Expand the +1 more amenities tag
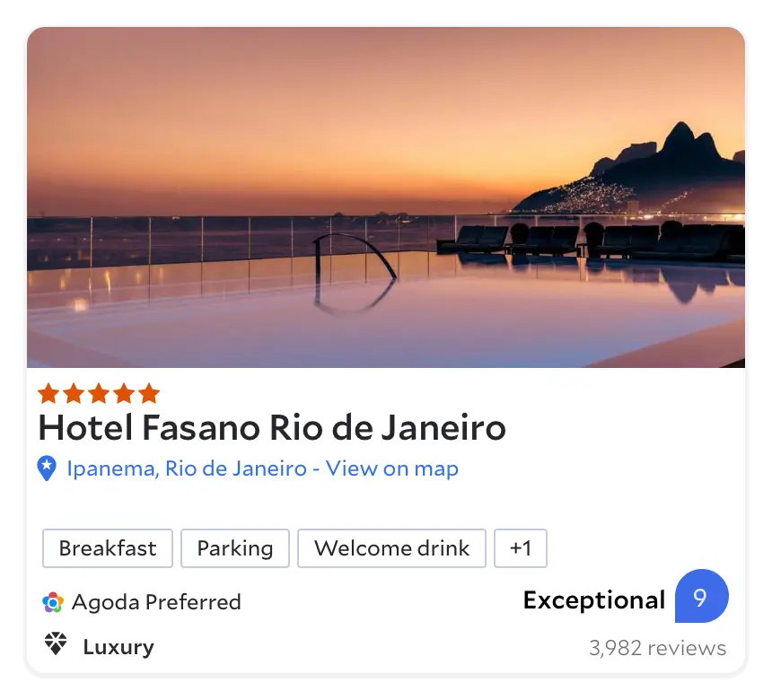 click(x=521, y=548)
